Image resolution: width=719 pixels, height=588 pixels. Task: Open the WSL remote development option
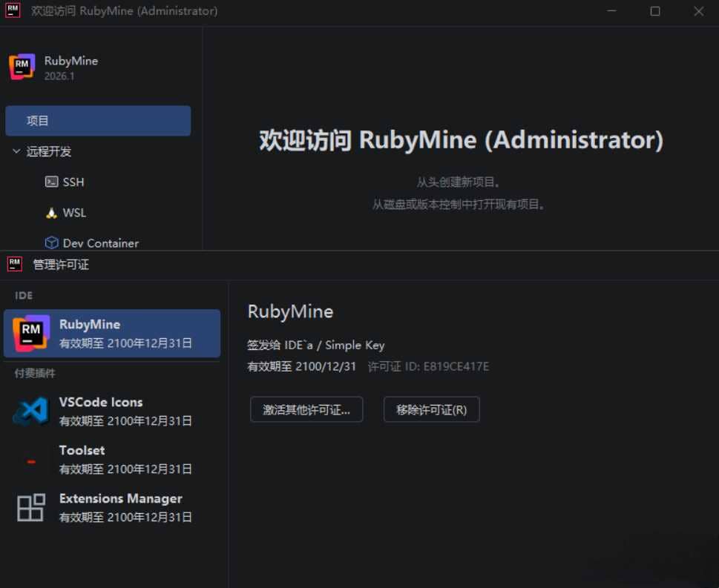[50, 213]
